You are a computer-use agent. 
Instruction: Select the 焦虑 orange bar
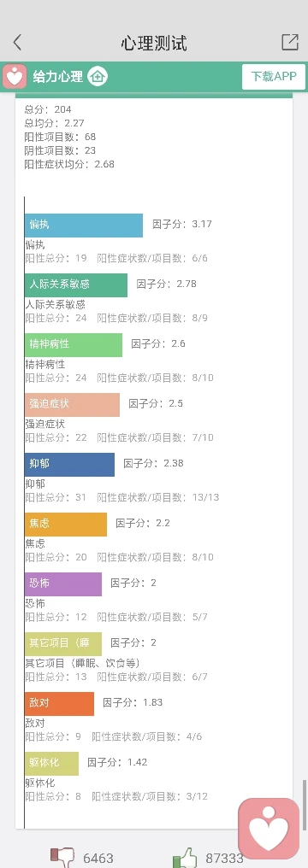pos(66,525)
